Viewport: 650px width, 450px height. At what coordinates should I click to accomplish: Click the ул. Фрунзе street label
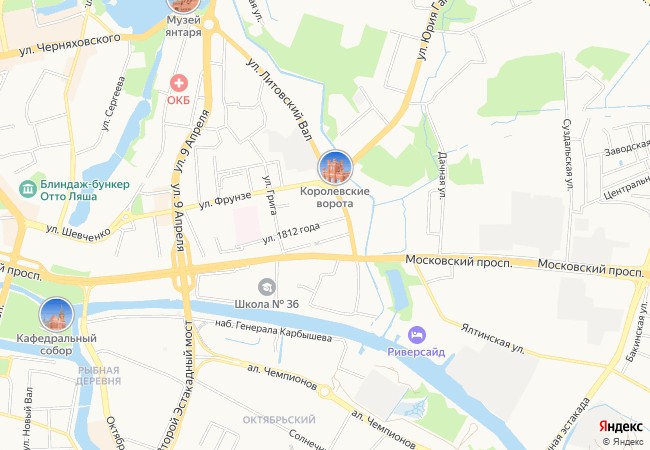coord(225,200)
